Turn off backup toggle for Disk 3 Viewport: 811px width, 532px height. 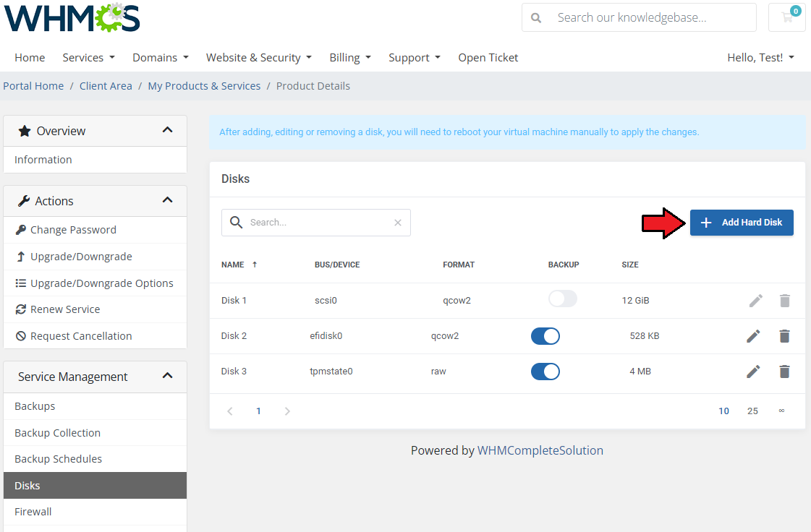(x=545, y=372)
